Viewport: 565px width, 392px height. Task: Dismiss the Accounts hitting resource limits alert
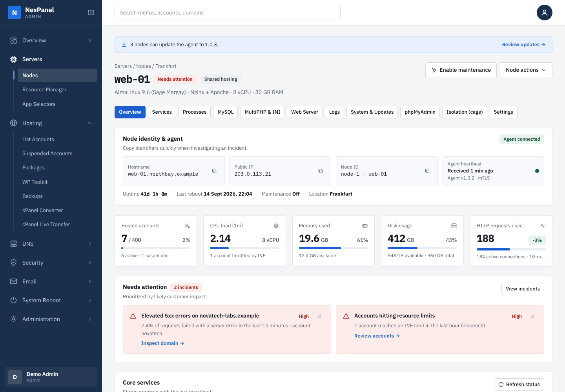pyautogui.click(x=533, y=316)
